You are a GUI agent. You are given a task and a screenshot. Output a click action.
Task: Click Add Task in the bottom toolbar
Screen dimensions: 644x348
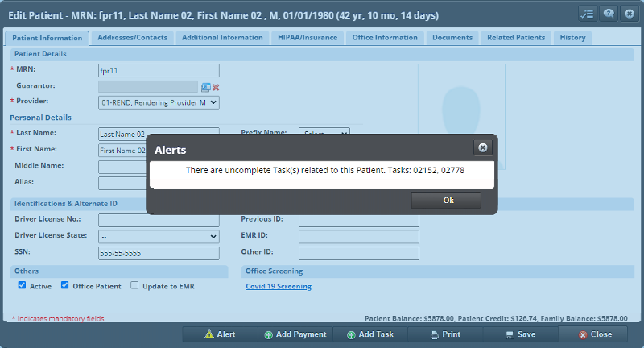(x=369, y=334)
